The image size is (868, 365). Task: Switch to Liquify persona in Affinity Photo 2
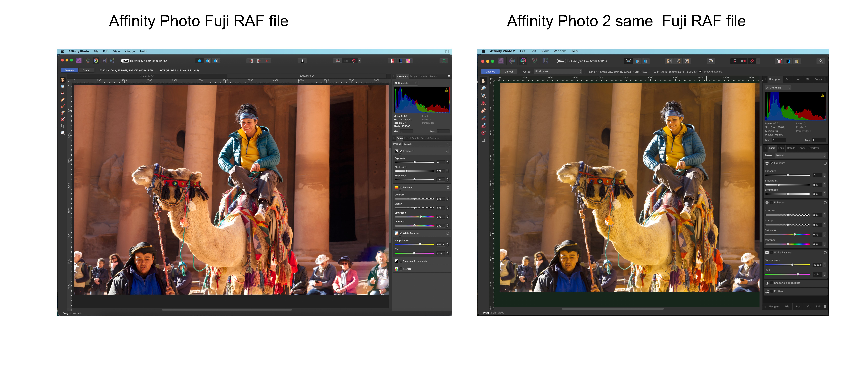tap(512, 61)
